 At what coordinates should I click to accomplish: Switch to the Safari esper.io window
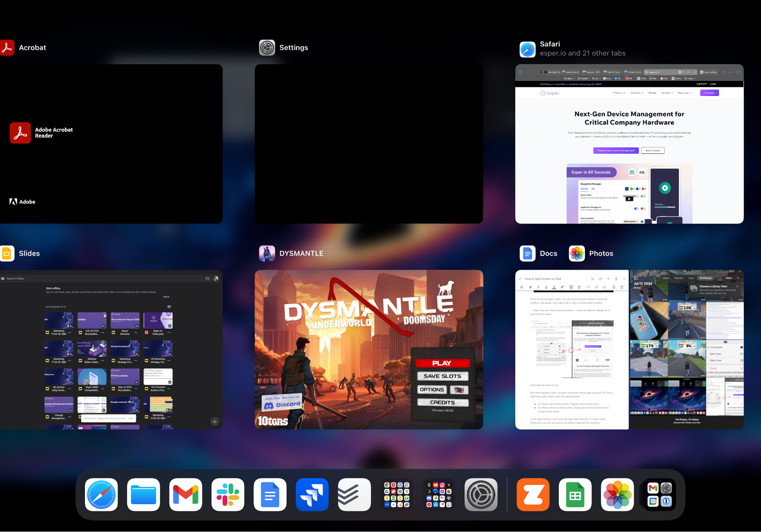[629, 144]
